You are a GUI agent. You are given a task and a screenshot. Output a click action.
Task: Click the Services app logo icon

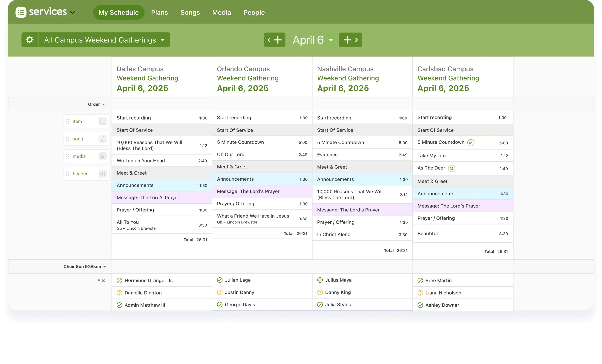pyautogui.click(x=21, y=12)
